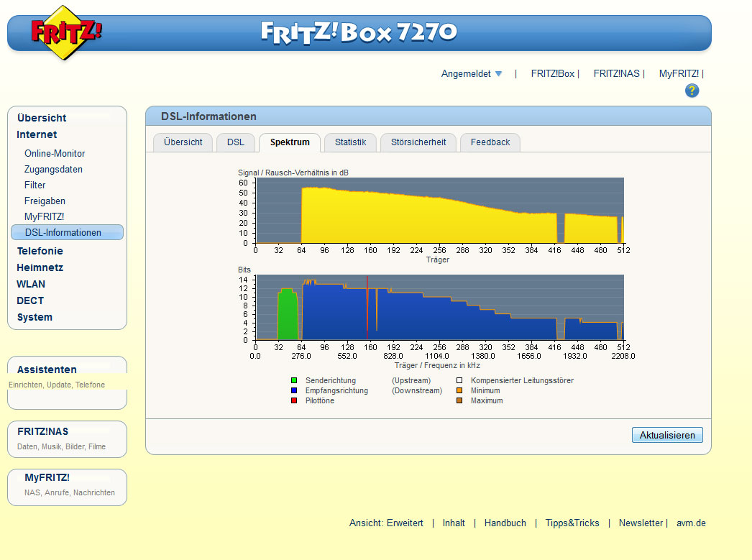Click Ansicht: Erweitert footer link
The height and width of the screenshot is (560, 752).
(x=386, y=523)
